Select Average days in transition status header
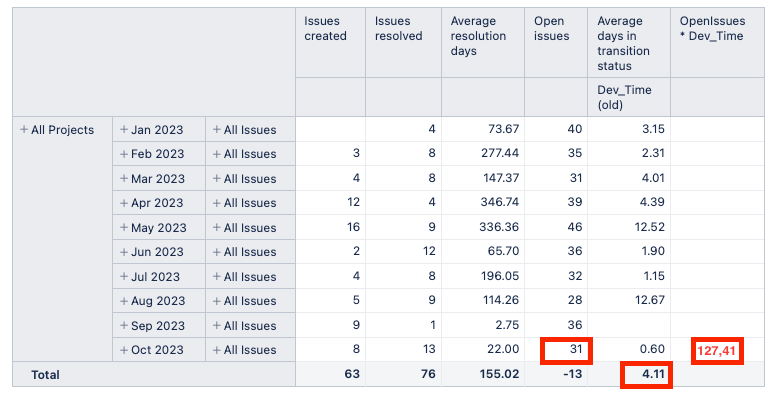Screen dimensions: 778x399 pyautogui.click(x=629, y=43)
